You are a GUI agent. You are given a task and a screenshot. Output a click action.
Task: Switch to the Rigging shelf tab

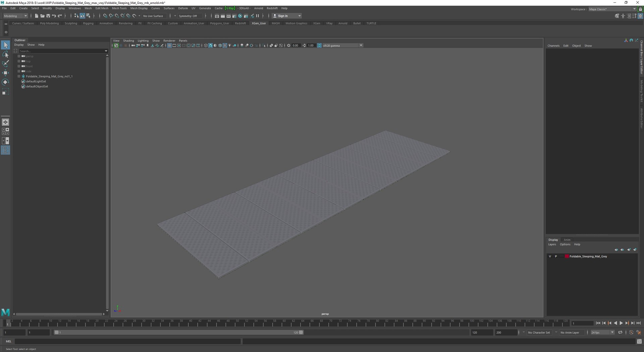click(x=88, y=23)
